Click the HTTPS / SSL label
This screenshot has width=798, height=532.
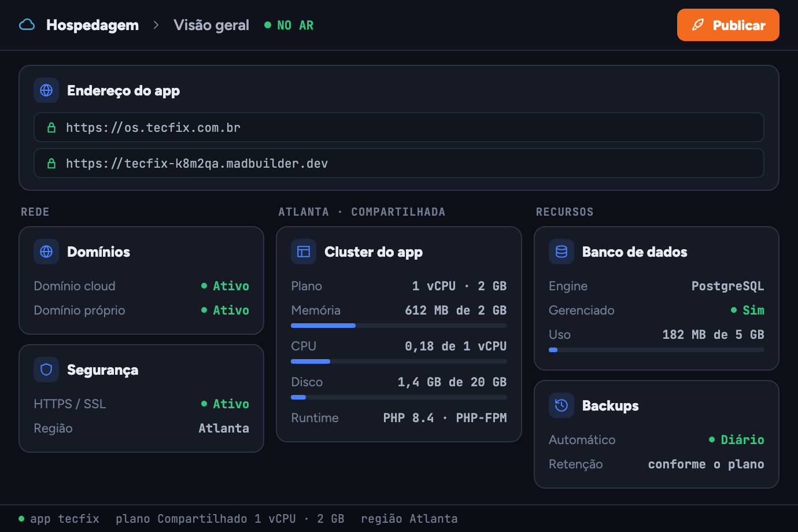click(x=70, y=404)
